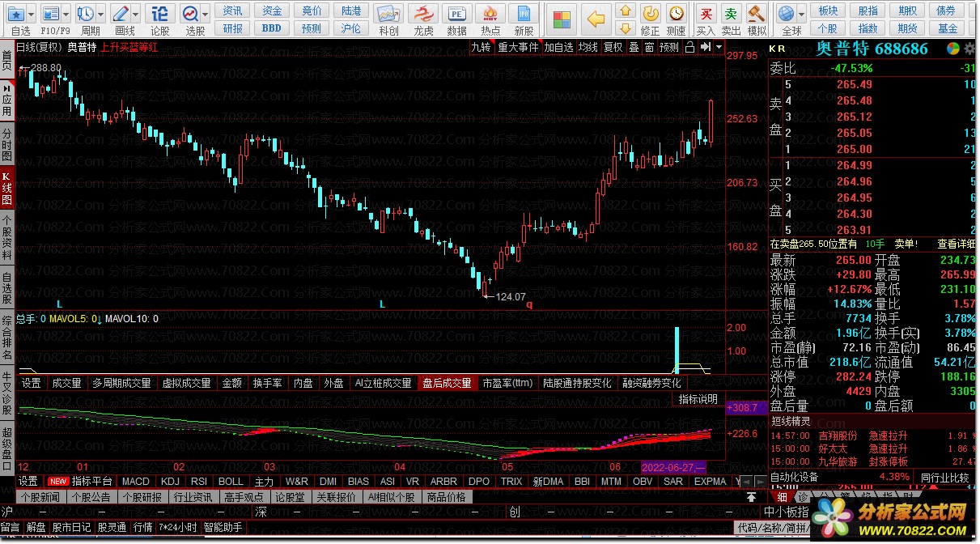This screenshot has width=980, height=544.
Task: Select the MACD indicator tab
Action: tap(136, 481)
